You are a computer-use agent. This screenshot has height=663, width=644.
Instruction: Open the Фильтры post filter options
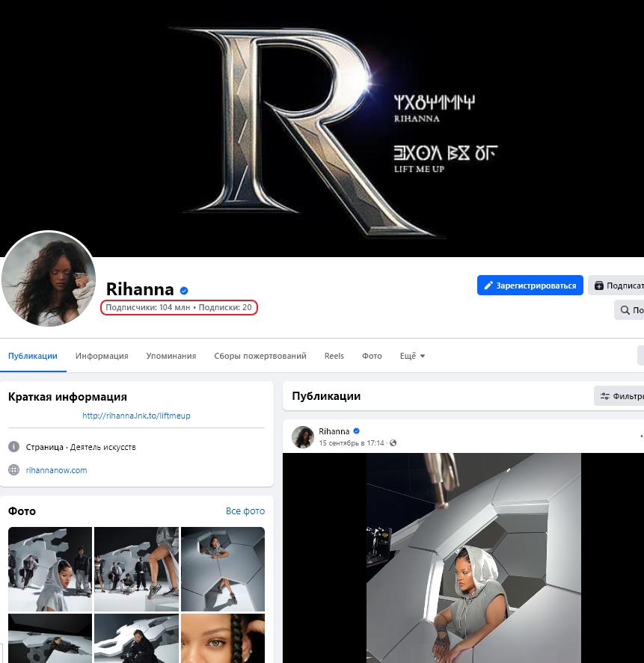619,396
